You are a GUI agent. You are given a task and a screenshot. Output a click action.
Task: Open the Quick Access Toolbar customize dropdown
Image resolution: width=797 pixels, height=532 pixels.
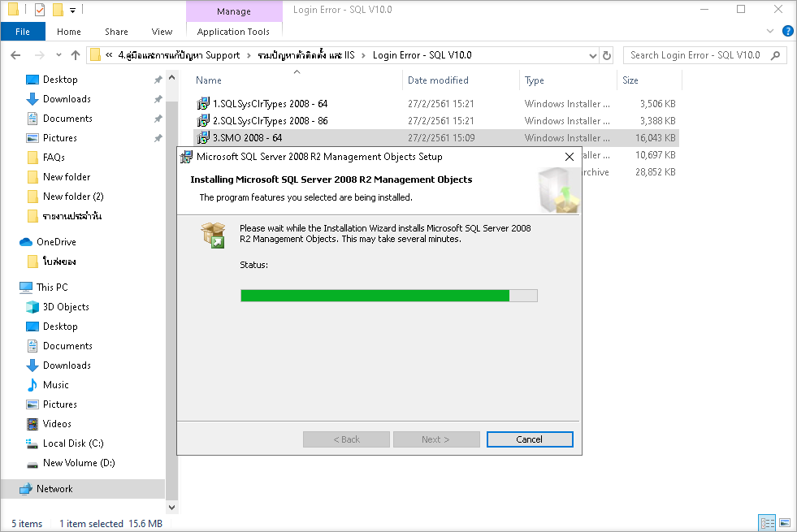[72, 10]
